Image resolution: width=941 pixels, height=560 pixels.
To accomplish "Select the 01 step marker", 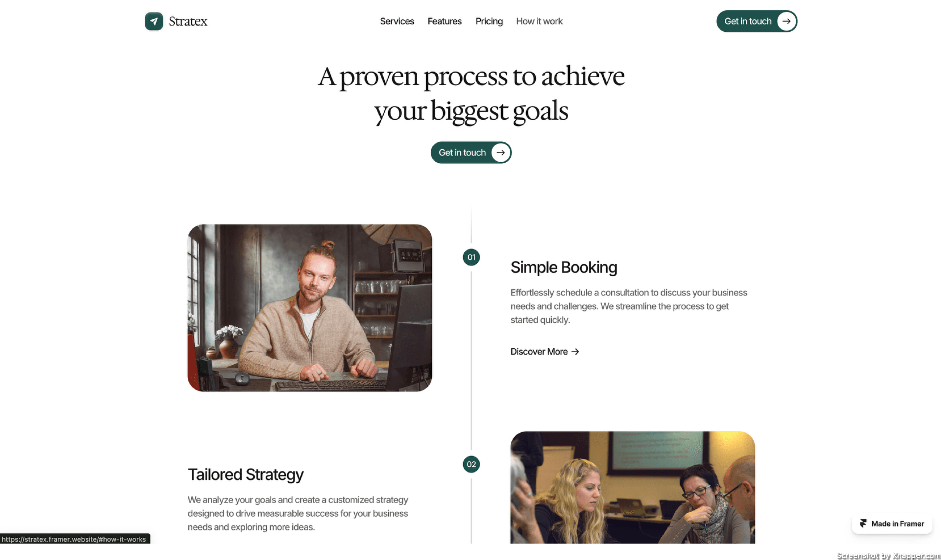I will coord(471,257).
